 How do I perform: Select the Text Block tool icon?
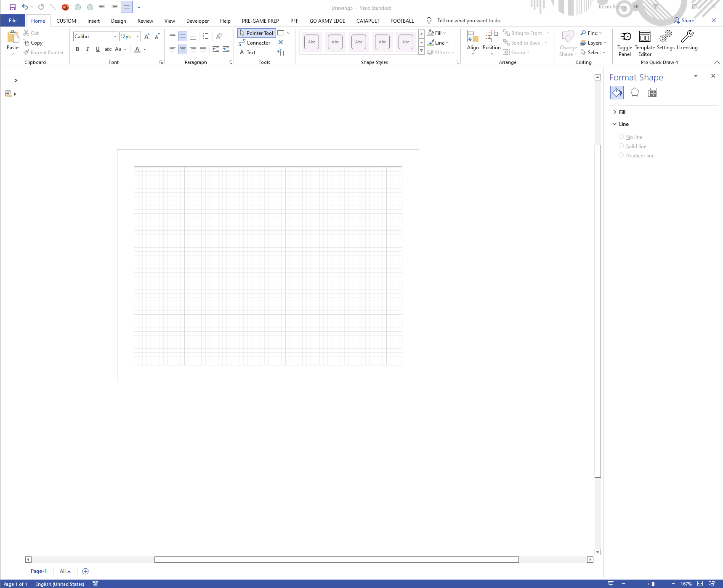[x=281, y=53]
